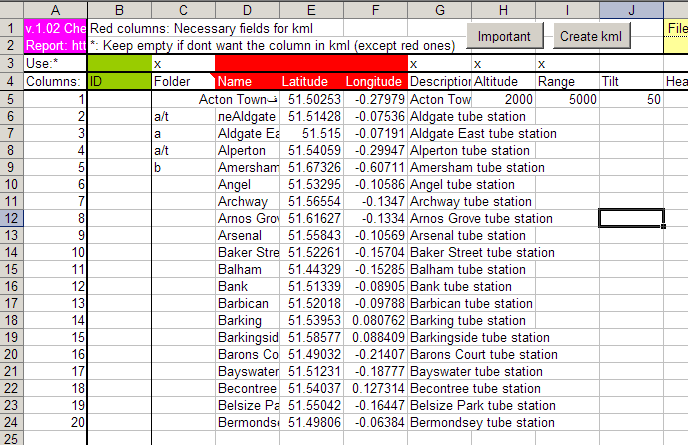Click 'Balham tube station' description cell
The height and width of the screenshot is (445, 688).
(x=468, y=269)
